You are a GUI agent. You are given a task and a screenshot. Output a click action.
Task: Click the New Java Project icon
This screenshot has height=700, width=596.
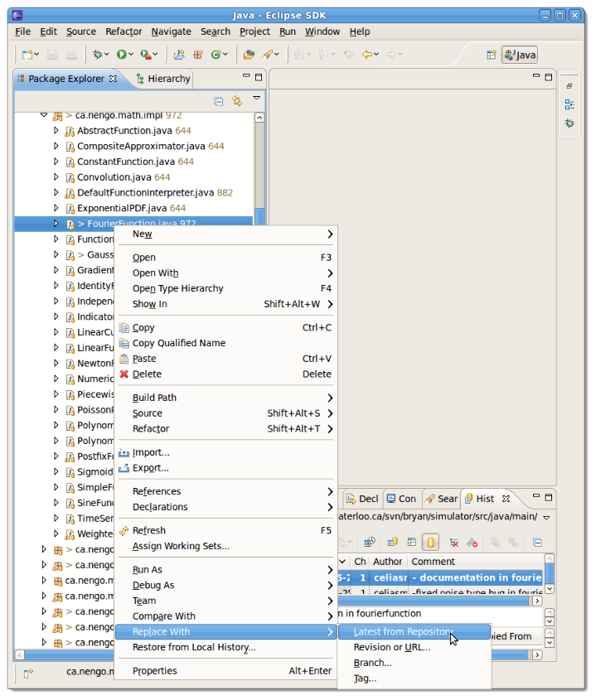(x=179, y=55)
